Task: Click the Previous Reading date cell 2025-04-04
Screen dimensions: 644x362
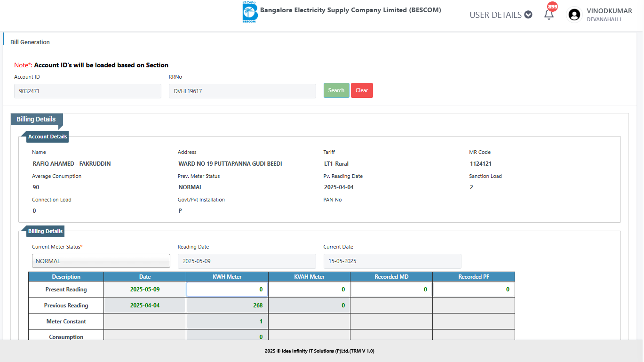Action: click(145, 306)
